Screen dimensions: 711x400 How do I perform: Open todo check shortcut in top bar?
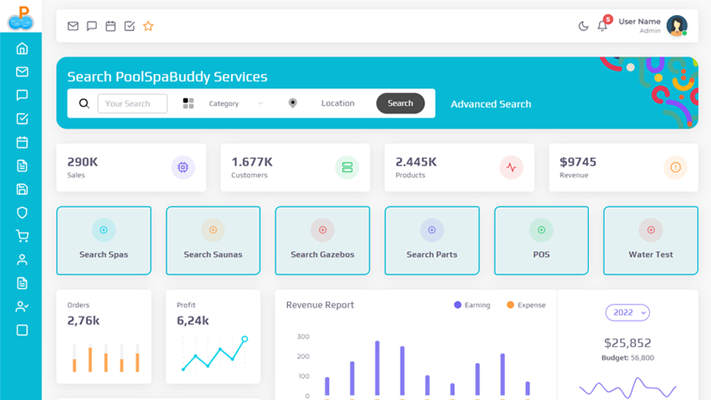(x=130, y=26)
